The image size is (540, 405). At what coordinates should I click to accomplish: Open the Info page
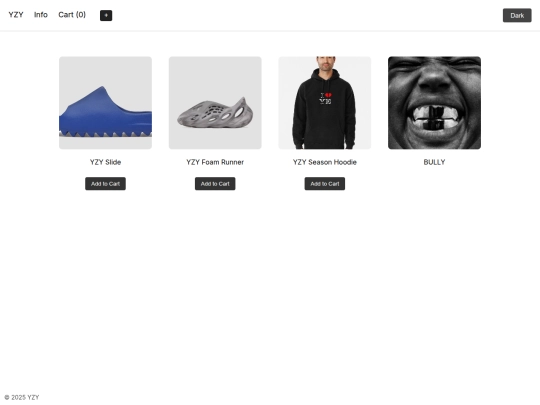pyautogui.click(x=41, y=15)
